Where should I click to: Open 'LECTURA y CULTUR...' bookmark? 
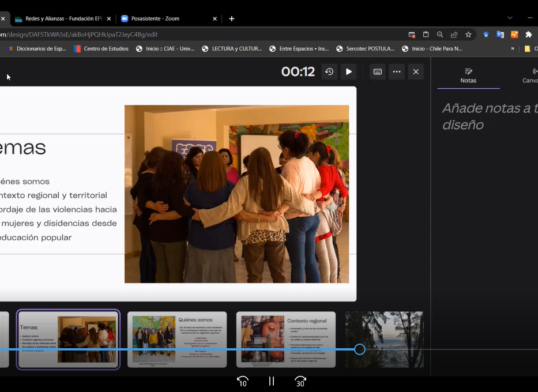[x=232, y=49]
